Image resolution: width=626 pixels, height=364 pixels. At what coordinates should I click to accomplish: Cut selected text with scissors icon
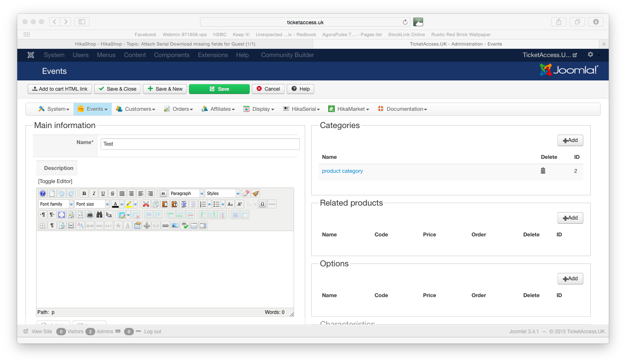click(x=146, y=204)
